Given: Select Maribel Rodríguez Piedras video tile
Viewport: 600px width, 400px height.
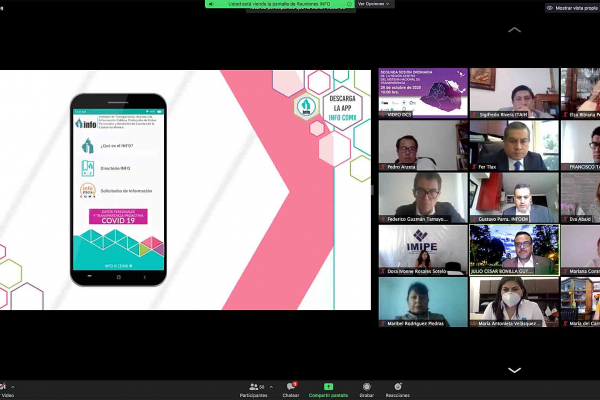Looking at the screenshot, I should tap(423, 302).
